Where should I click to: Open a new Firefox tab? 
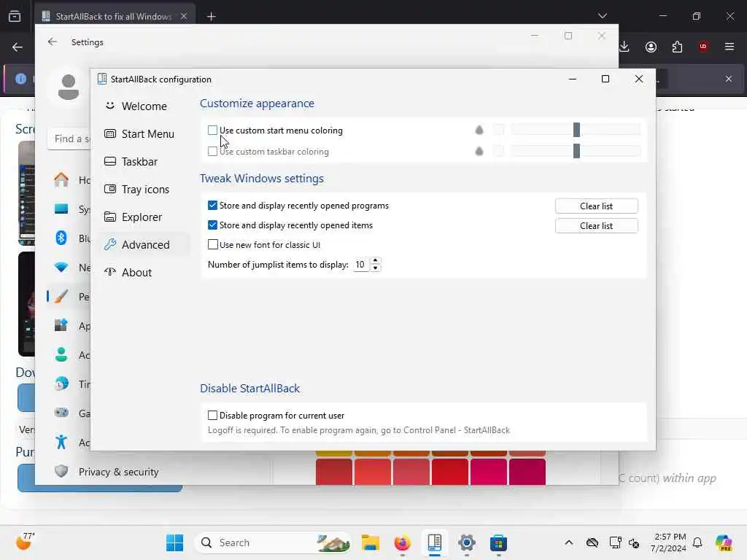pos(212,17)
